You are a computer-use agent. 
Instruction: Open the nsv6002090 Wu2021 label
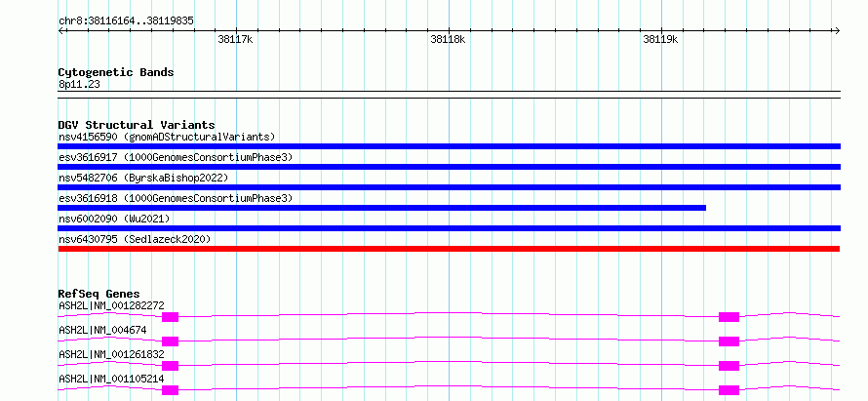(114, 219)
